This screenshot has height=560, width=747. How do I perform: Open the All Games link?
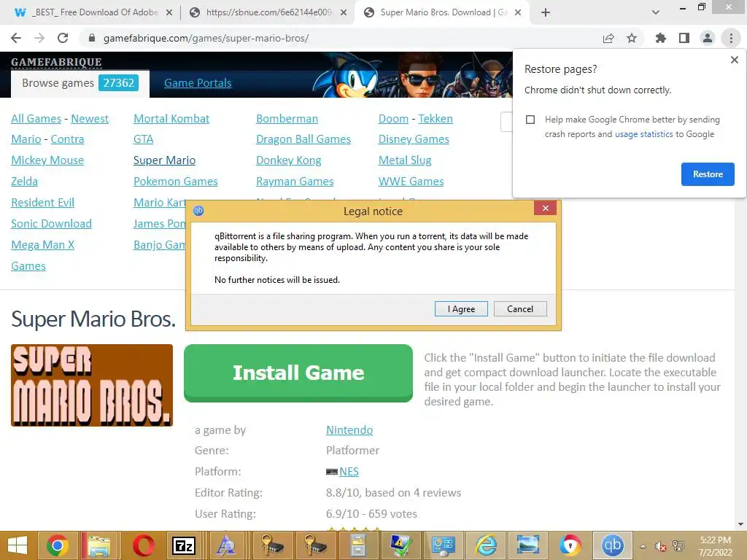(x=36, y=119)
